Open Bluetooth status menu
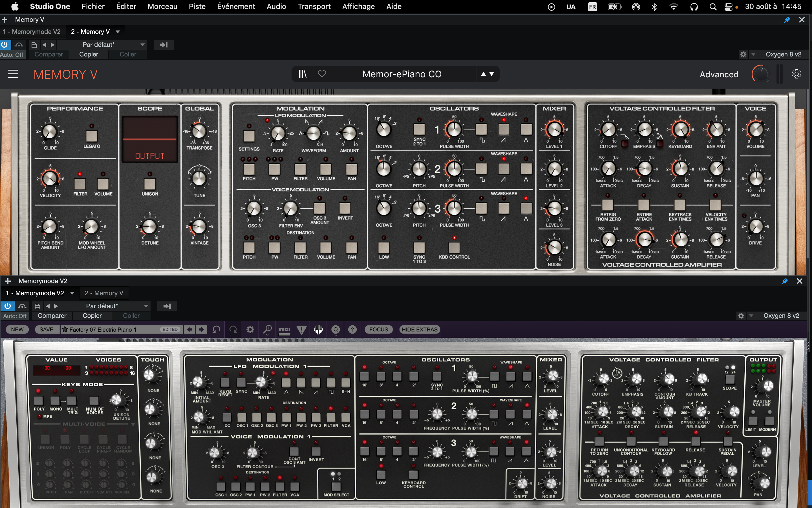Screen dimensions: 812x508 point(654,7)
